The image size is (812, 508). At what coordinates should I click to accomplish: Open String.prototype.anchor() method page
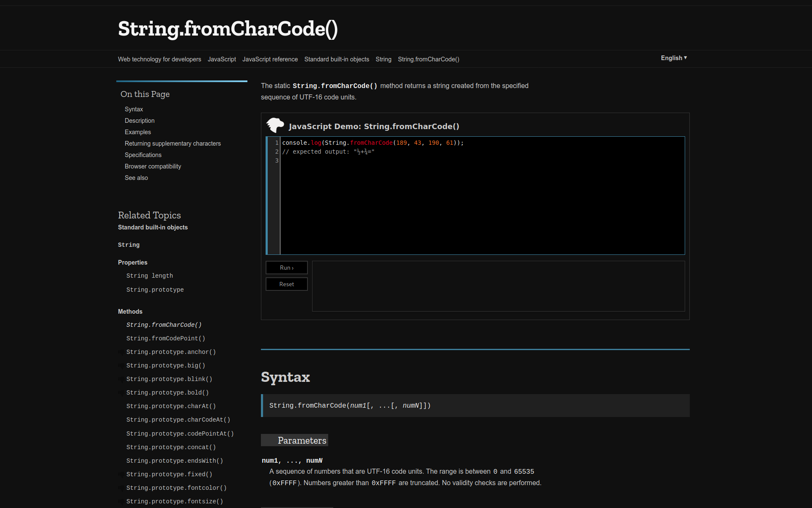coord(171,352)
